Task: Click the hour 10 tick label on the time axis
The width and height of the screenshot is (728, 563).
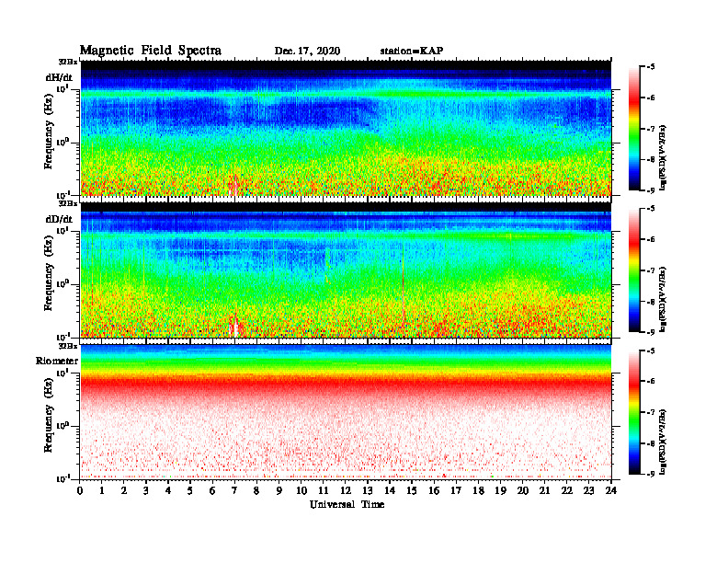Action: [301, 491]
